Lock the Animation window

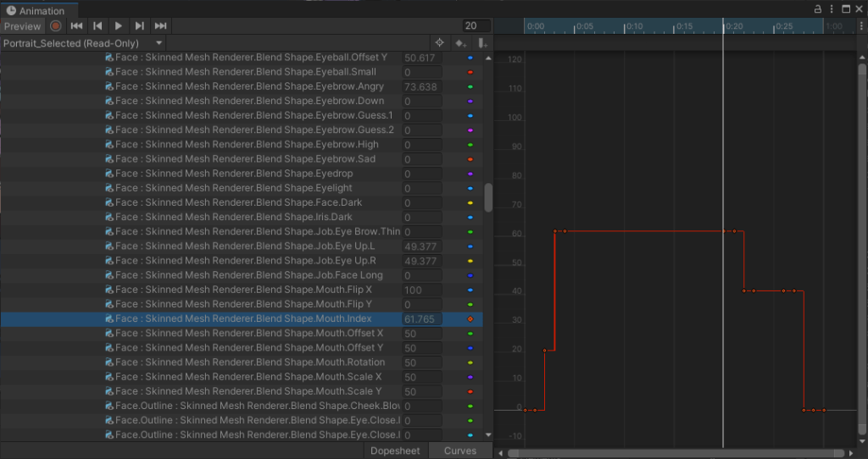pos(818,8)
